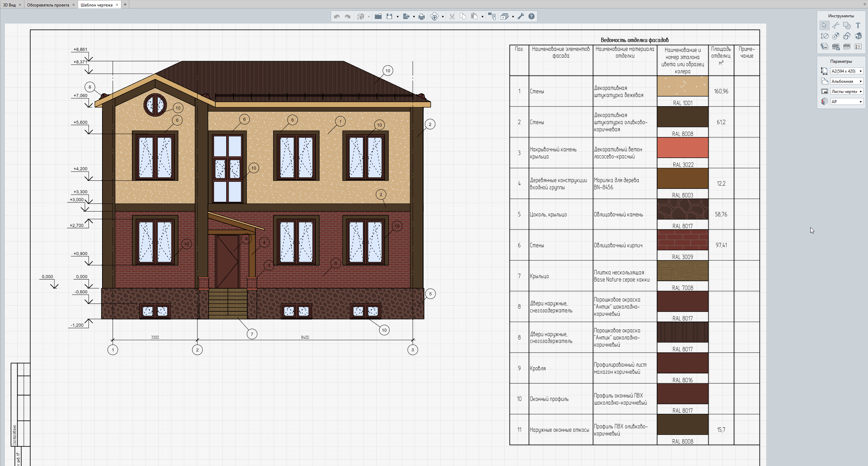Insert a list using list tool icon
Image resolution: width=868 pixels, height=466 pixels.
tap(858, 46)
